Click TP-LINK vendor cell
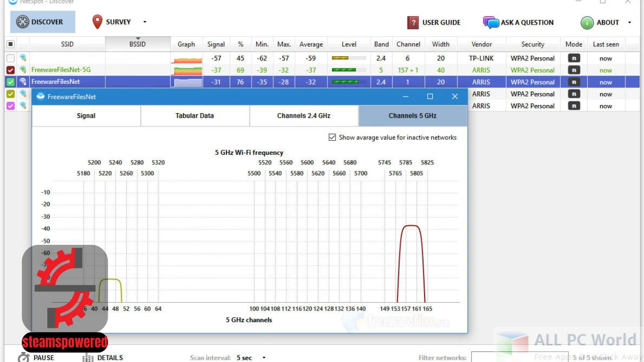 pos(481,58)
